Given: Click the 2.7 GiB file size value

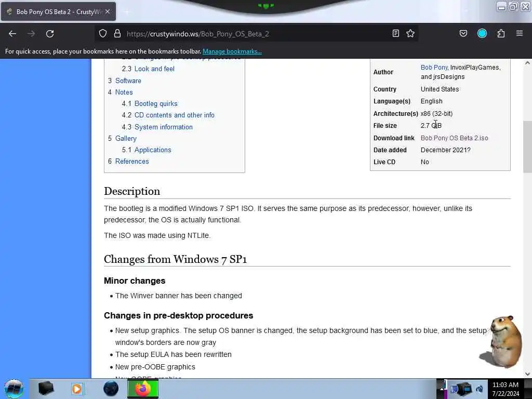Looking at the screenshot, I should click(x=431, y=126).
